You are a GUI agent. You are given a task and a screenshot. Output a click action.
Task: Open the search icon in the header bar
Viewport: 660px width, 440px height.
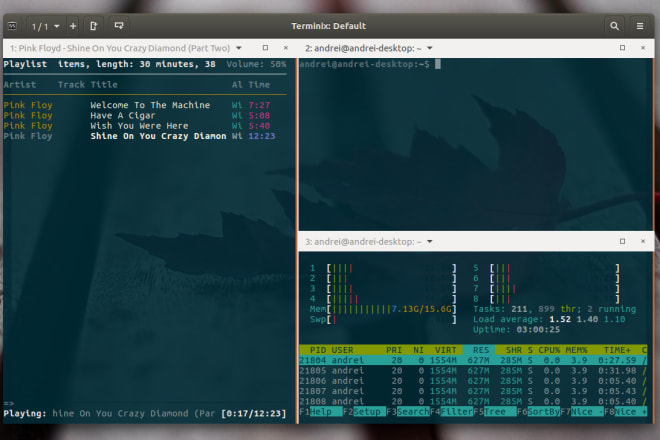point(614,26)
